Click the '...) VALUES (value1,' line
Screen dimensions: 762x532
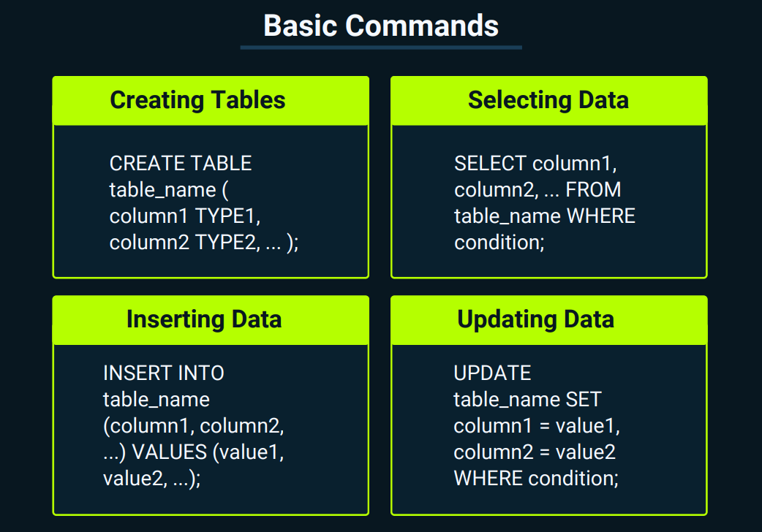[x=193, y=452]
